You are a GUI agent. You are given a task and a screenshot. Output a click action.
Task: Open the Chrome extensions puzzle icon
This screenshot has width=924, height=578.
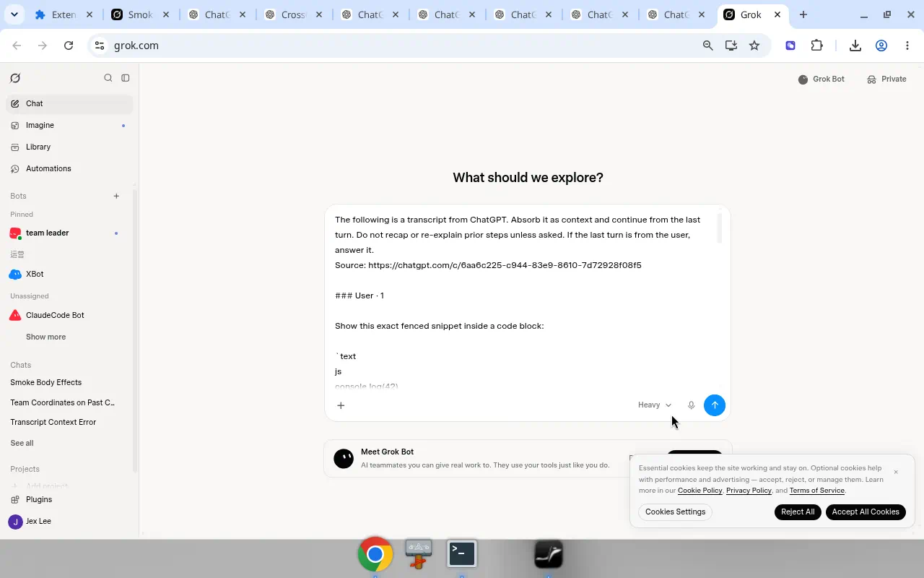pyautogui.click(x=816, y=46)
